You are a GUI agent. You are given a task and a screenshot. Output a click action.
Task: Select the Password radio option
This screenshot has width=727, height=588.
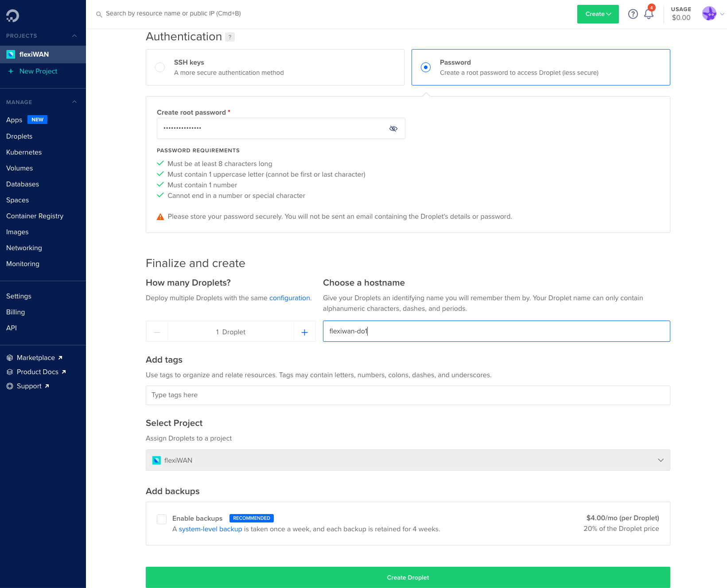pos(426,67)
